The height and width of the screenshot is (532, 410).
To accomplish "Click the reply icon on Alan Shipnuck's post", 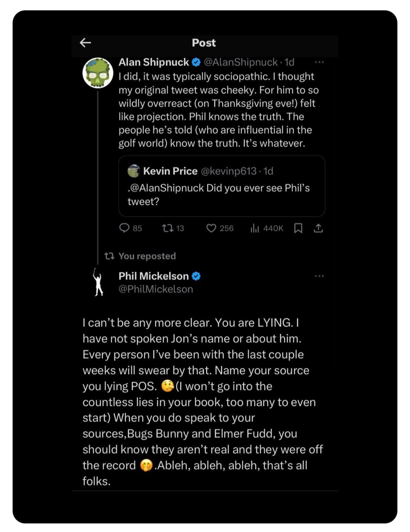I will click(125, 229).
